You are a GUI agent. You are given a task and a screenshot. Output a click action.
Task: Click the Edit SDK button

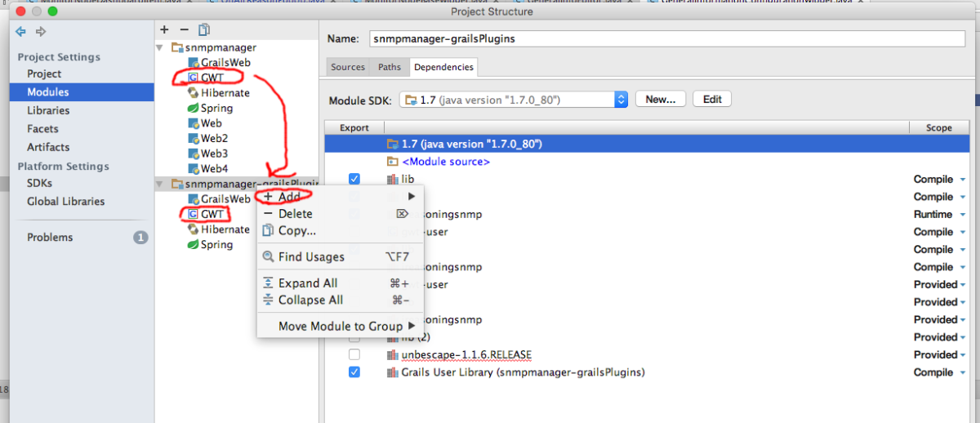coord(711,100)
